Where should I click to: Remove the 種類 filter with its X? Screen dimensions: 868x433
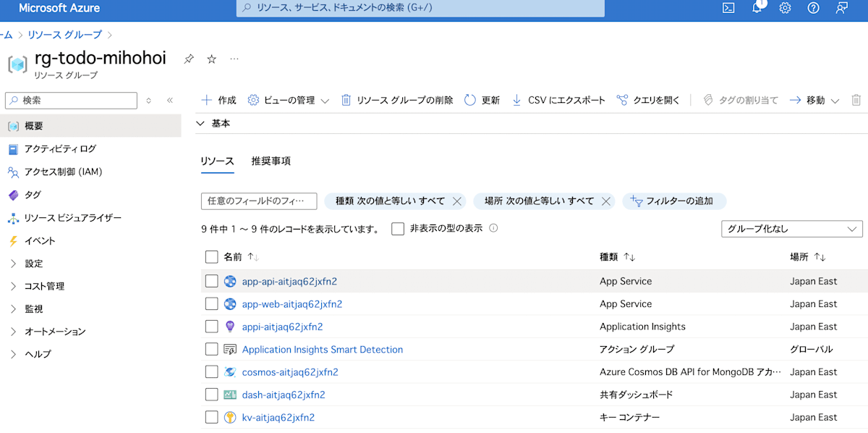click(x=456, y=201)
